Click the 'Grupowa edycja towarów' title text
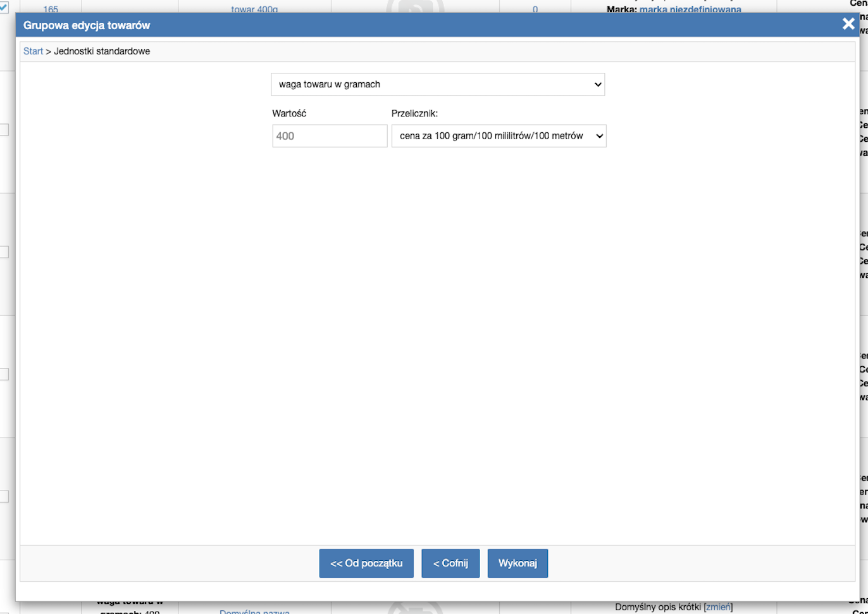Viewport: 868px width, 614px height. (x=87, y=26)
